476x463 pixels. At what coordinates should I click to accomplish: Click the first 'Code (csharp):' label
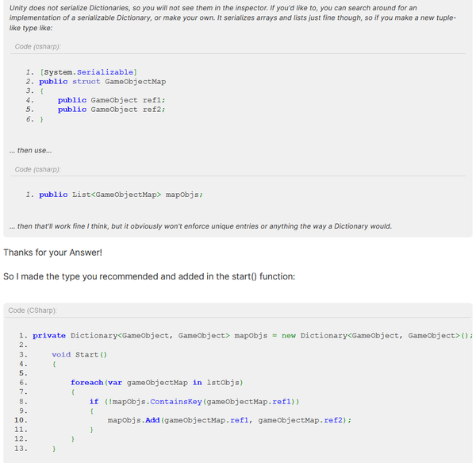point(37,47)
